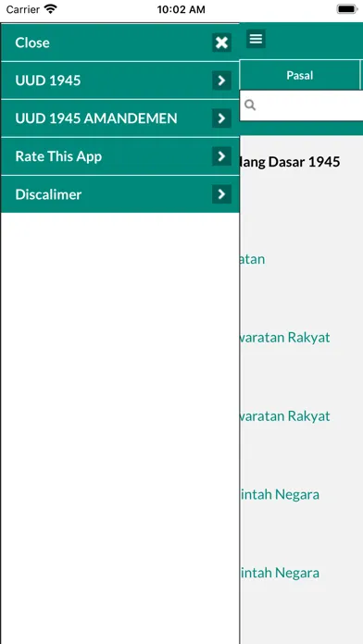Tap the Wi-Fi status icon
The height and width of the screenshot is (644, 363).
pos(51,9)
